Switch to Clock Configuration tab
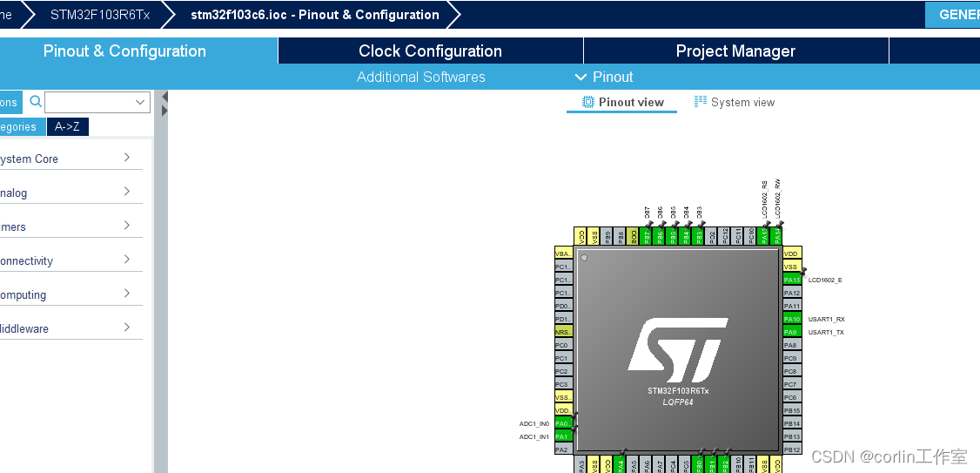Viewport: 980px width, 473px height. (x=431, y=51)
